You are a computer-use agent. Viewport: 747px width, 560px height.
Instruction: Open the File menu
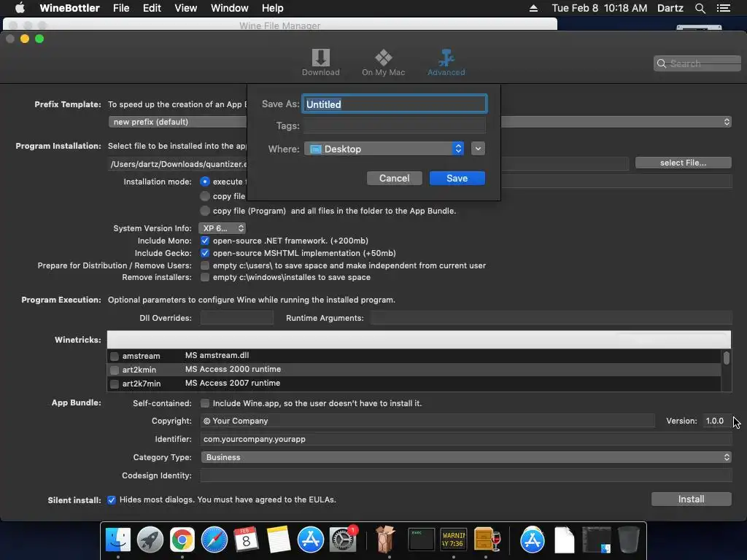(x=121, y=8)
